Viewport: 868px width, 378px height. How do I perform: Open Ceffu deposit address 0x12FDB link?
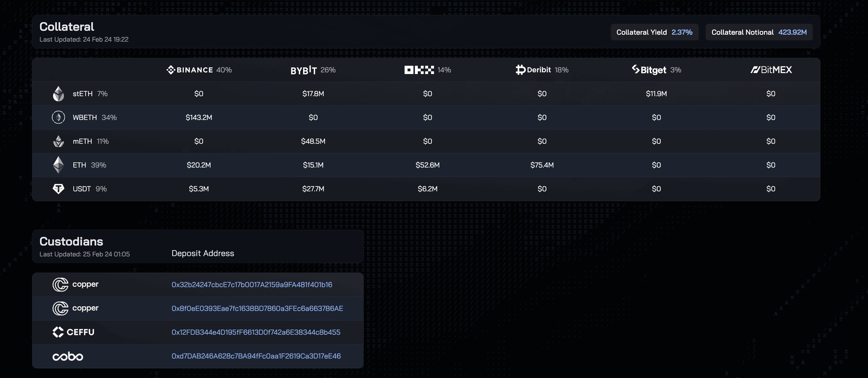click(256, 332)
